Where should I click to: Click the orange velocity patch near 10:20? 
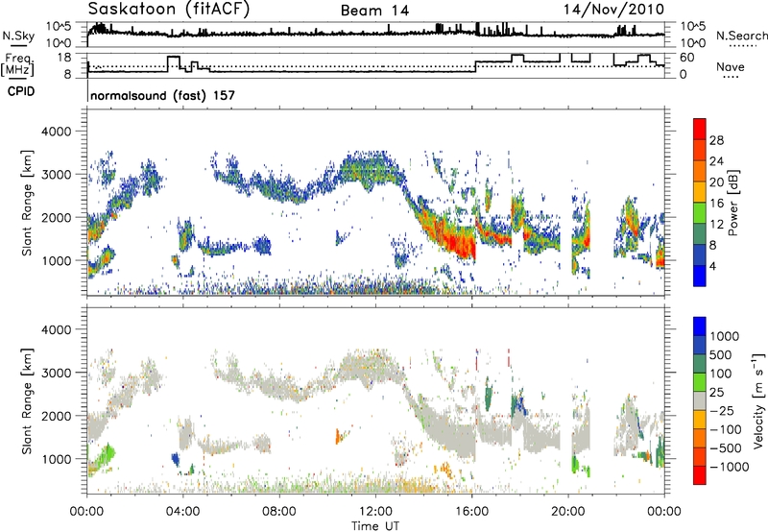click(338, 436)
